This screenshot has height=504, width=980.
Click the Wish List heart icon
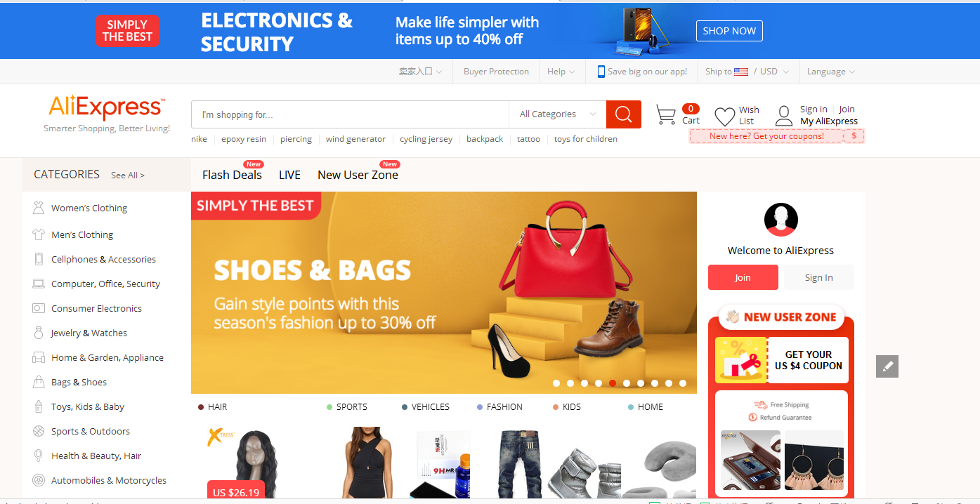[724, 116]
